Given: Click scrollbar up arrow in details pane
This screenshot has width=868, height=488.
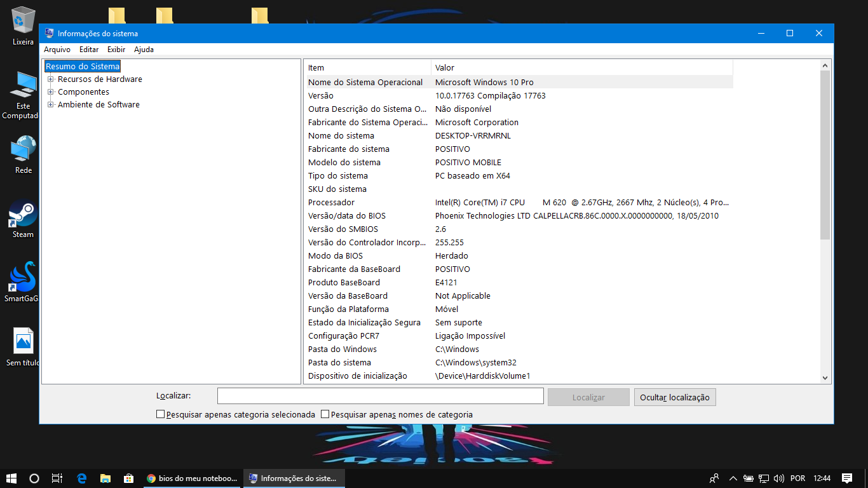Looking at the screenshot, I should click(x=825, y=65).
